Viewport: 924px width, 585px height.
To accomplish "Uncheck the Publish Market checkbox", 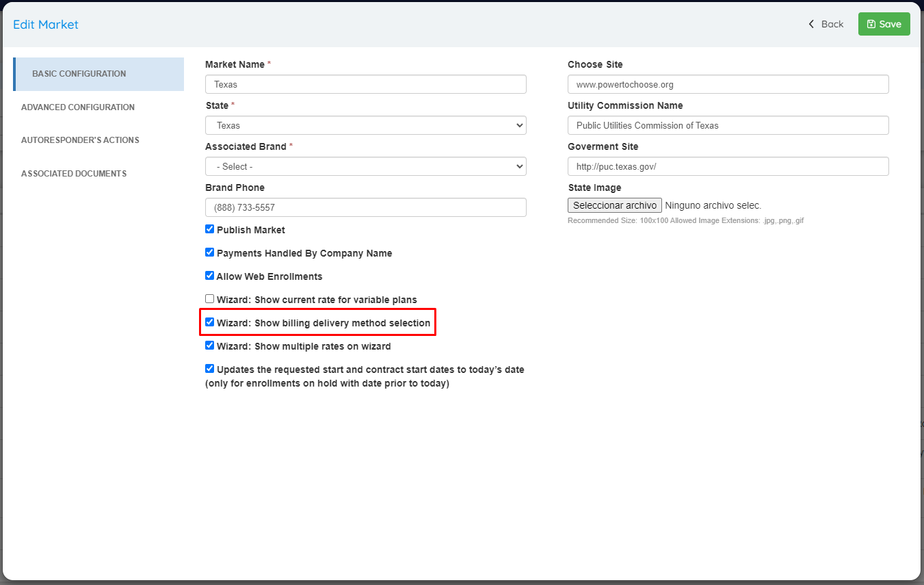I will coord(210,229).
